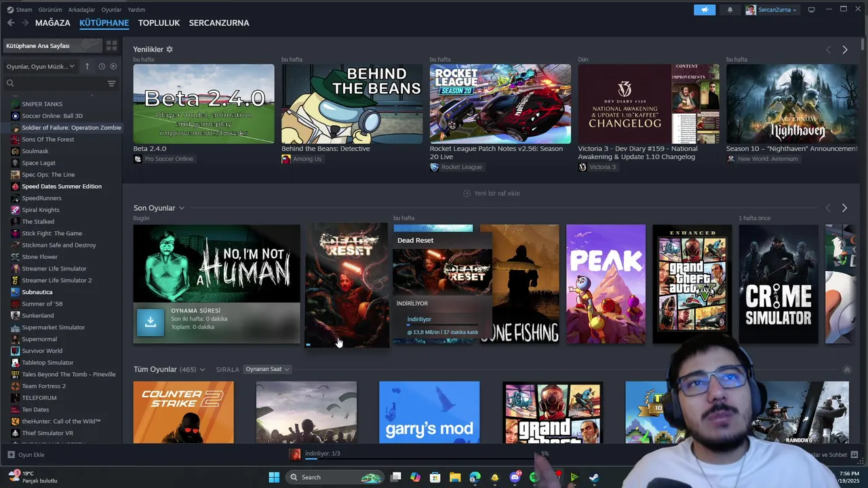Show next Yenilikler news items
This screenshot has height=488, width=868.
click(844, 49)
